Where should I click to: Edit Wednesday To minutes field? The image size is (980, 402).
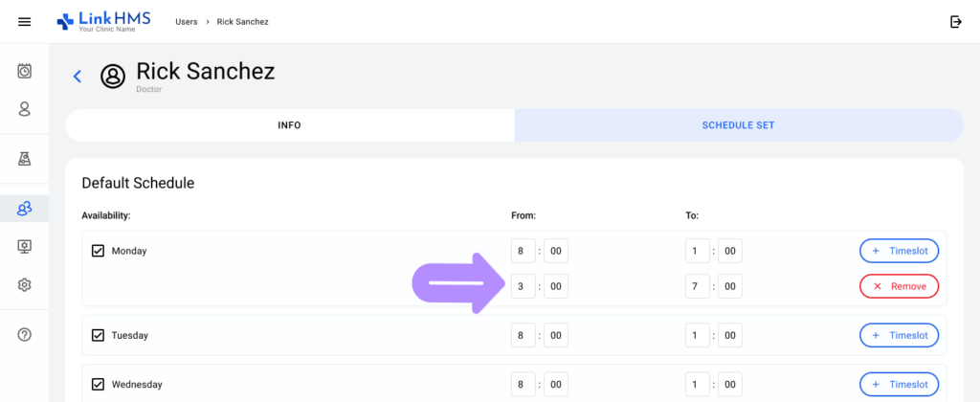(730, 384)
